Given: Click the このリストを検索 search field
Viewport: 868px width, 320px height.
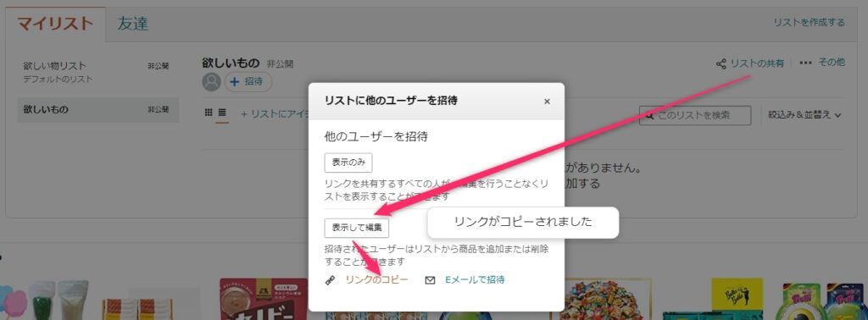Looking at the screenshot, I should tap(695, 115).
